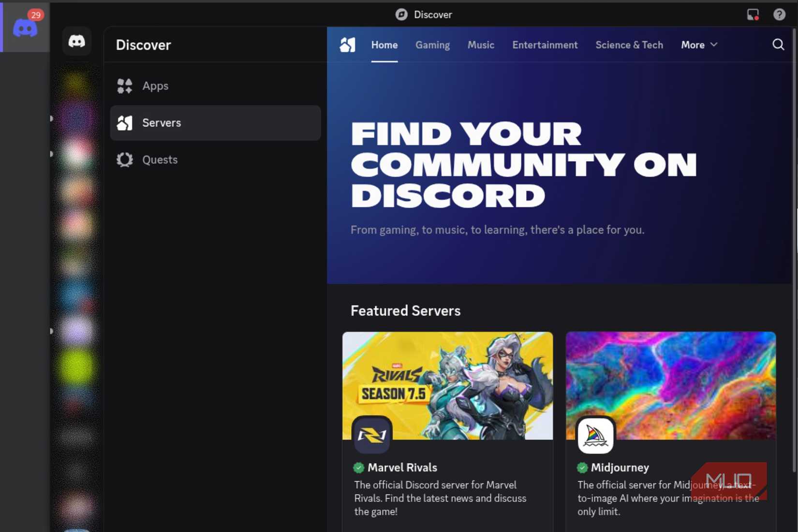Open the lime green server in server list
The image size is (798, 532).
(x=76, y=367)
